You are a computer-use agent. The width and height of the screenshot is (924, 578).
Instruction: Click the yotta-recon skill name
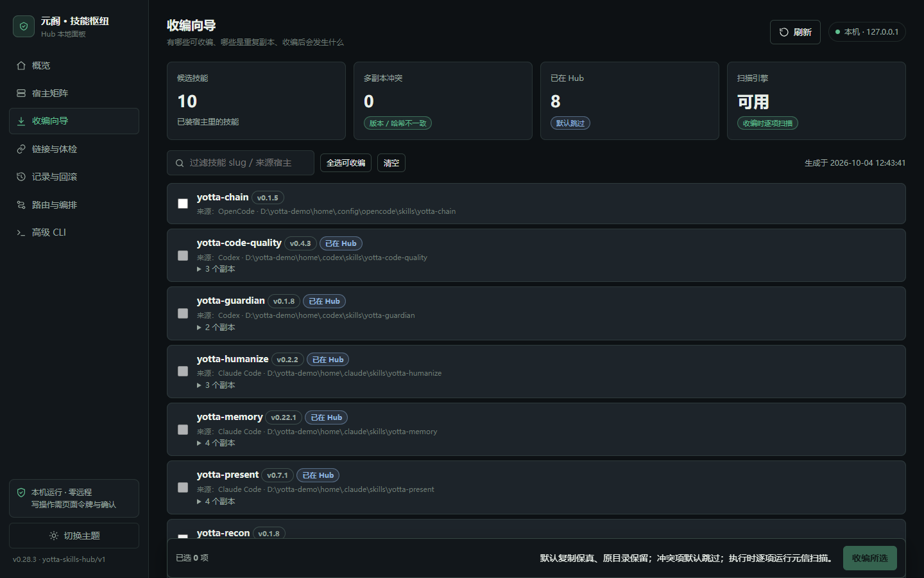click(223, 533)
